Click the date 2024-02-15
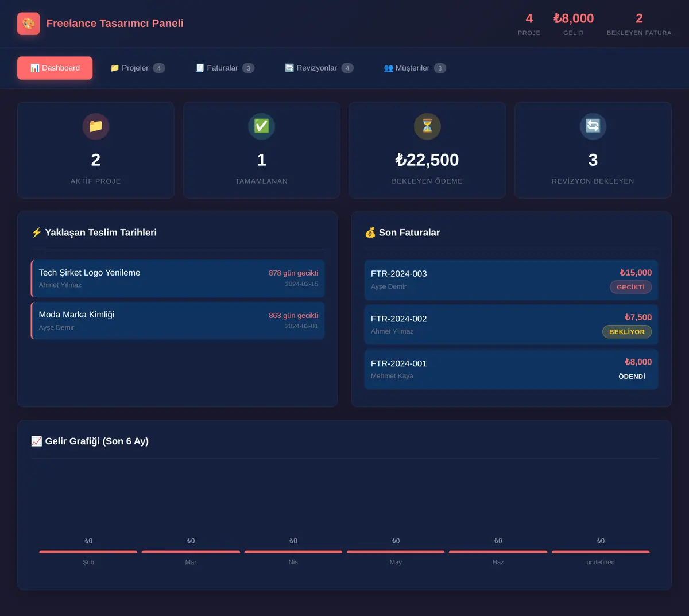This screenshot has width=689, height=616. tap(301, 284)
